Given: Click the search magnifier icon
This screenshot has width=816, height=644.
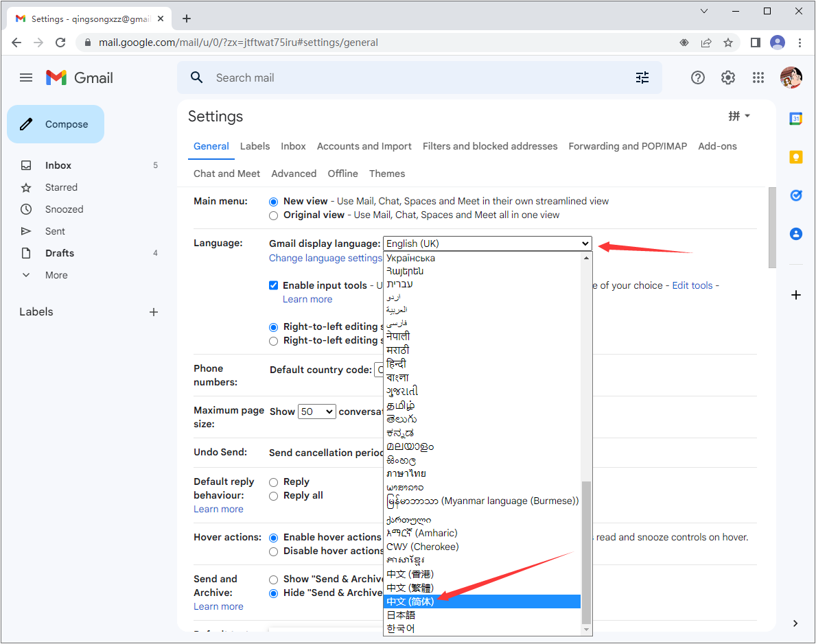Looking at the screenshot, I should 196,77.
